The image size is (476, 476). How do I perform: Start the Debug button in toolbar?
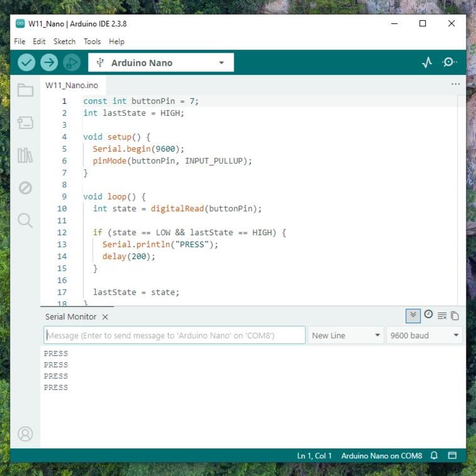tap(72, 62)
